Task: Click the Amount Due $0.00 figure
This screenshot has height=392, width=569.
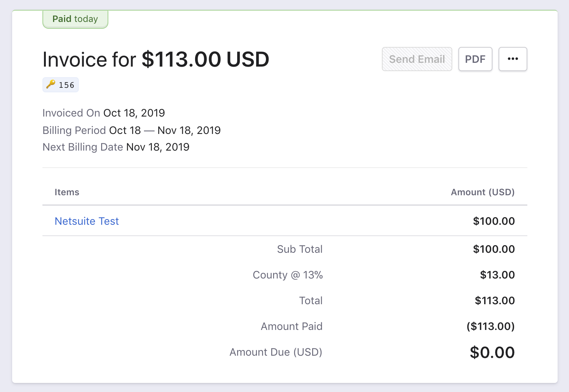Action: (x=492, y=352)
